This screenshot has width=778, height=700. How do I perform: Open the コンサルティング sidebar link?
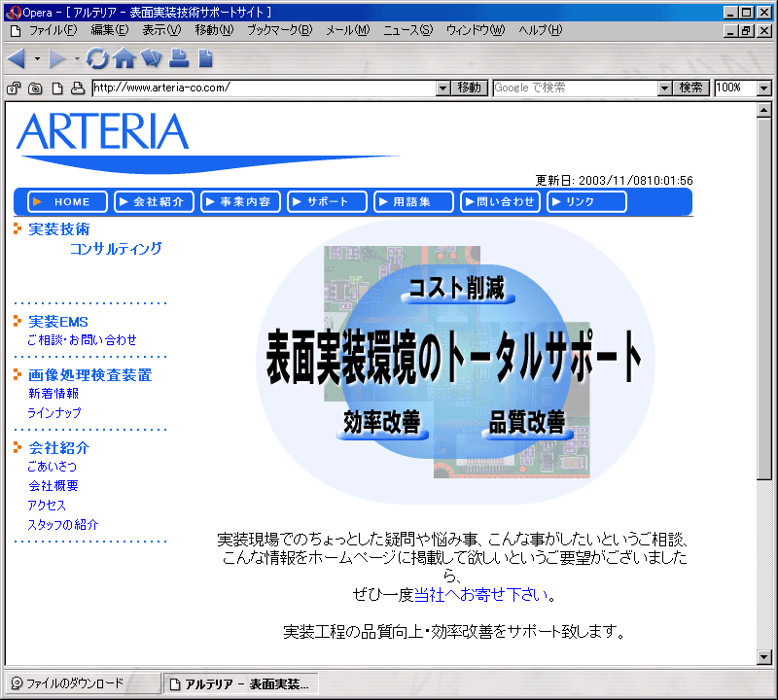pos(116,249)
